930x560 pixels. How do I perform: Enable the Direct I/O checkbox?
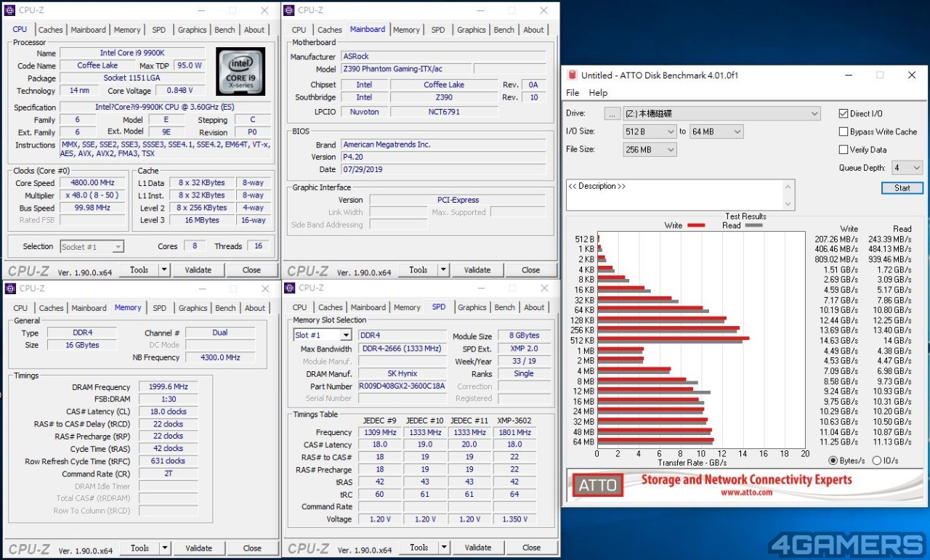843,113
